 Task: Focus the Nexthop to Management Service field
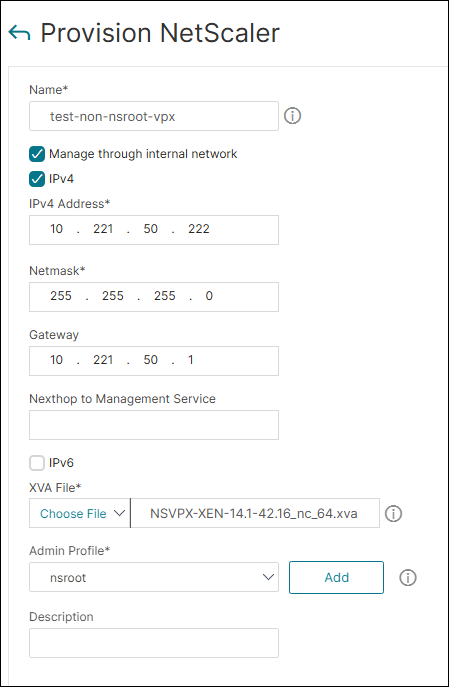tap(154, 425)
